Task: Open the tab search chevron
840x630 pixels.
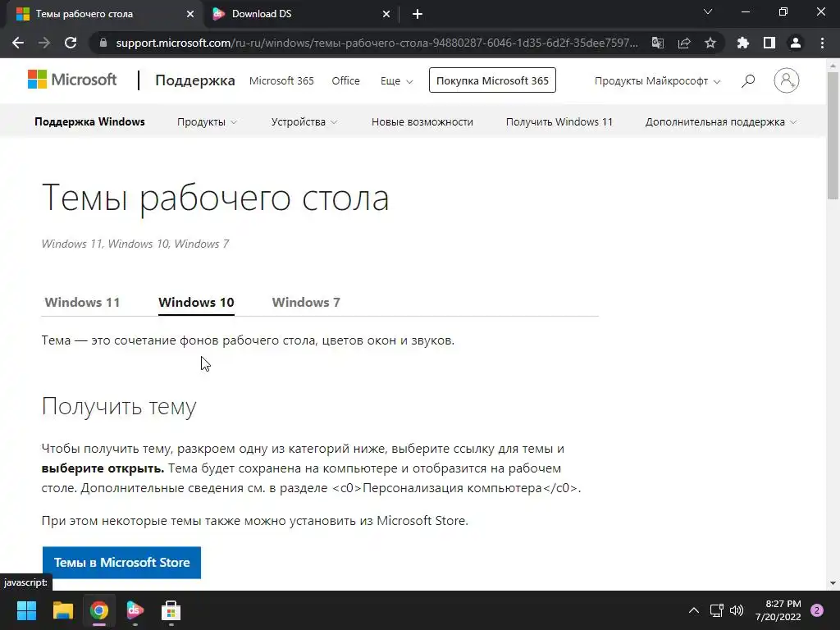Action: (x=708, y=11)
